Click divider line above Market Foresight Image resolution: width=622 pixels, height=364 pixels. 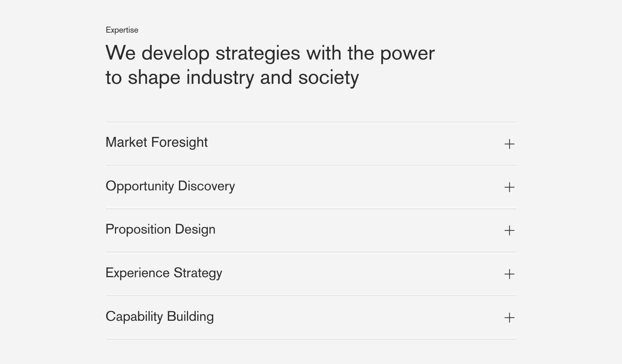pyautogui.click(x=311, y=122)
